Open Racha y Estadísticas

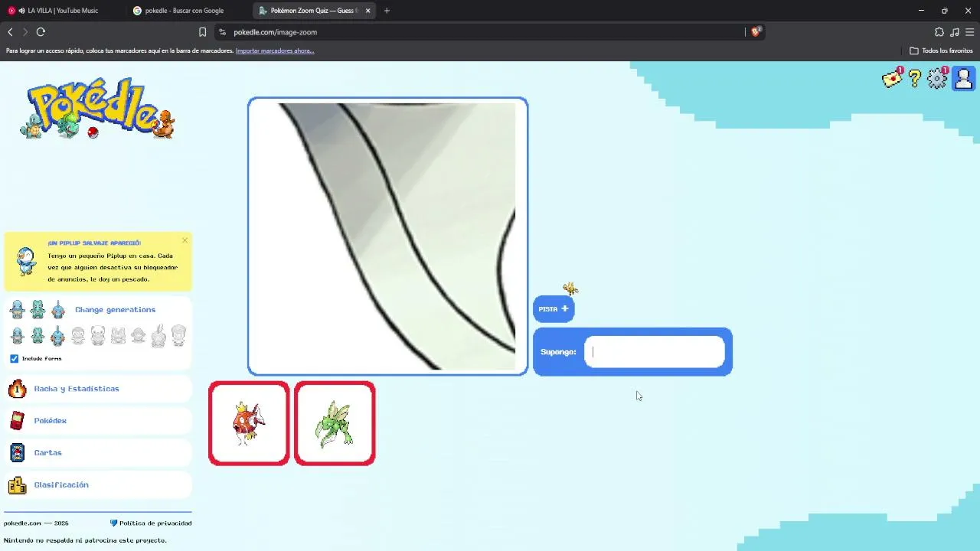point(98,389)
